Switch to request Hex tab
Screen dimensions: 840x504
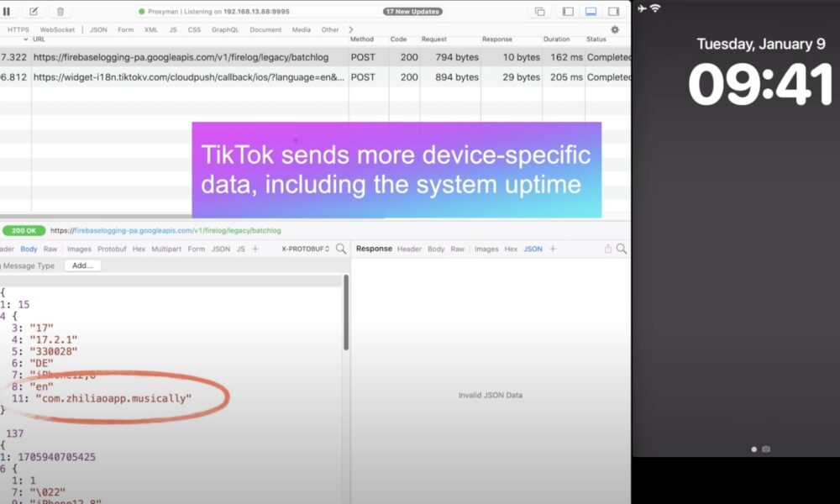pos(139,249)
